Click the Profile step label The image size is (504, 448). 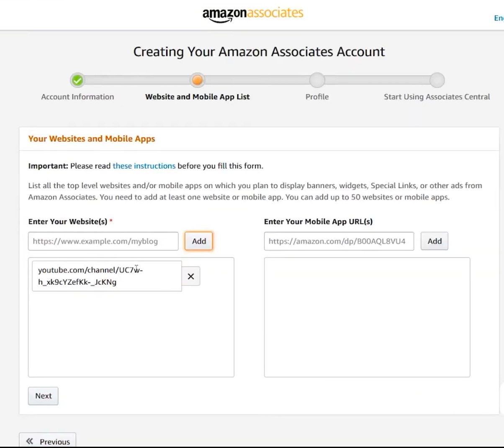point(317,97)
